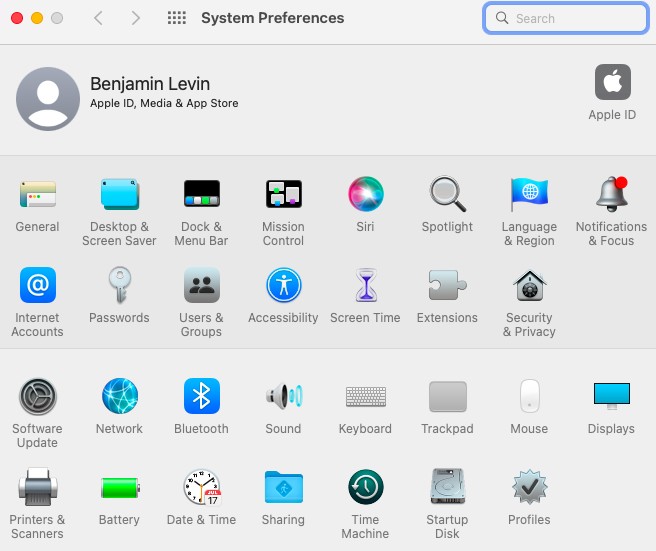This screenshot has width=656, height=551.
Task: Open Passwords preferences
Action: click(x=120, y=285)
